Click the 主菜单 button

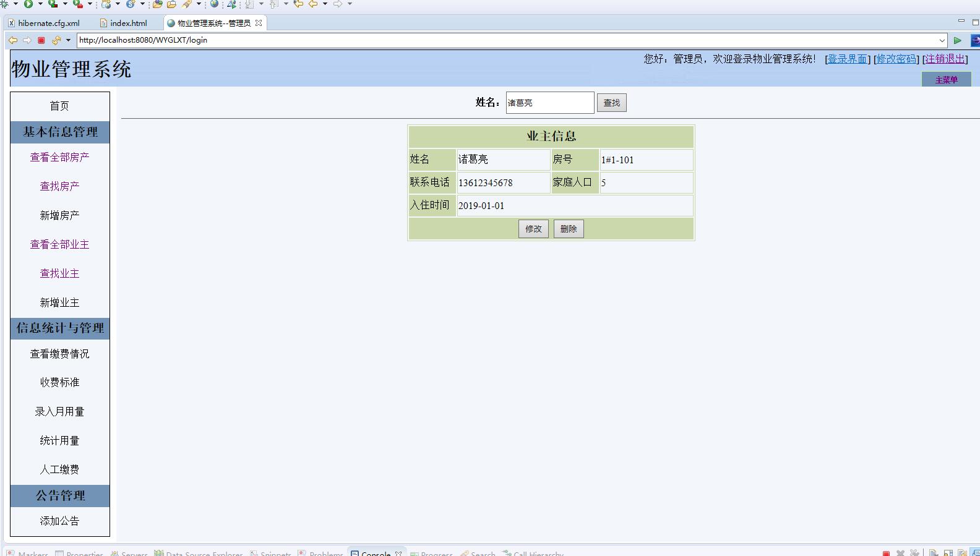(946, 80)
